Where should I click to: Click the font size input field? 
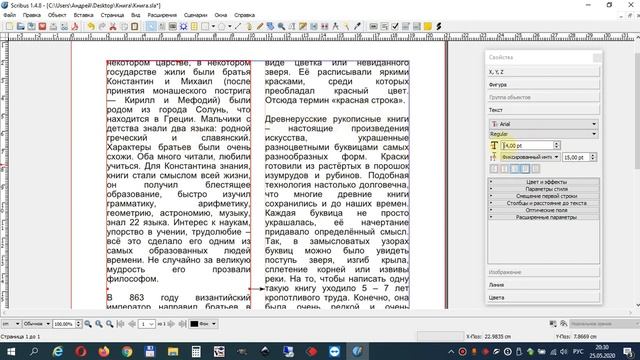coord(527,145)
